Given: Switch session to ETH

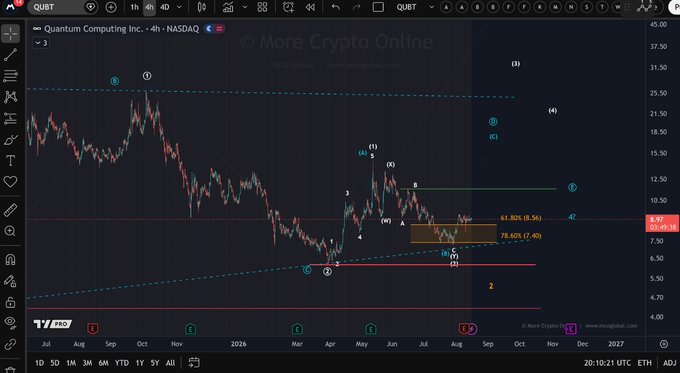Looking at the screenshot, I should (644, 363).
